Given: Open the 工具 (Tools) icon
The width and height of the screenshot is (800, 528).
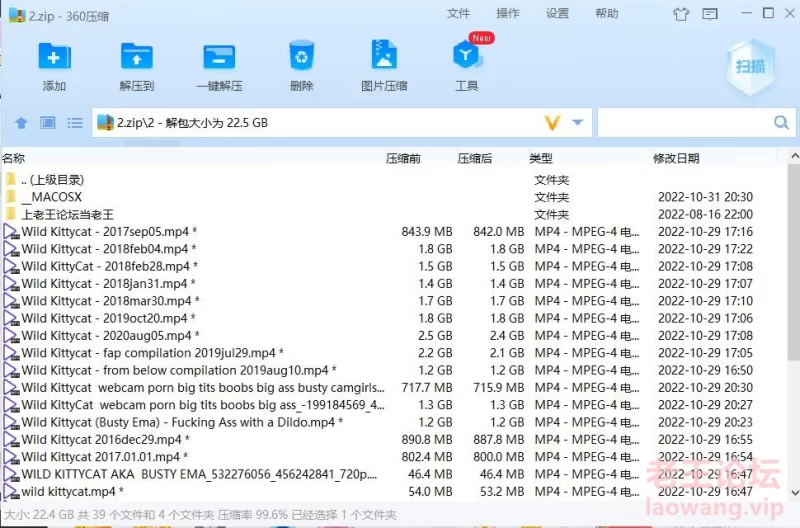Looking at the screenshot, I should [466, 55].
